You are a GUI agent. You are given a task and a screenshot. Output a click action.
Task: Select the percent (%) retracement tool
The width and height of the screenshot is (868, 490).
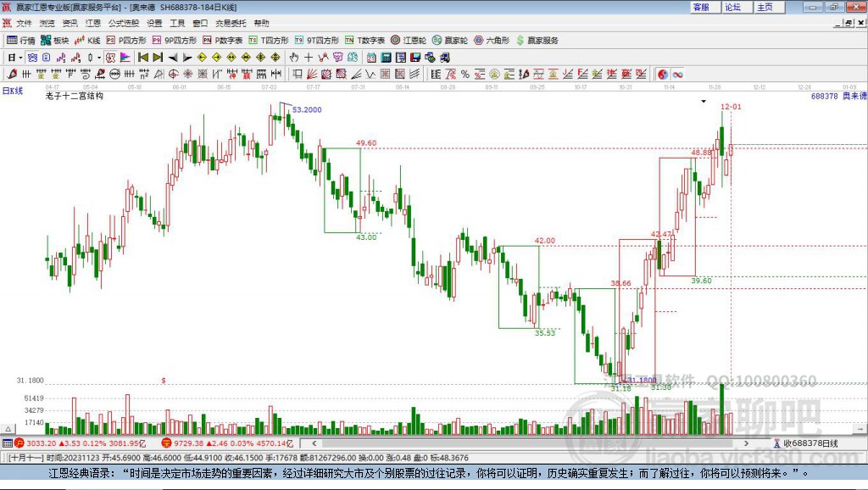point(465,74)
